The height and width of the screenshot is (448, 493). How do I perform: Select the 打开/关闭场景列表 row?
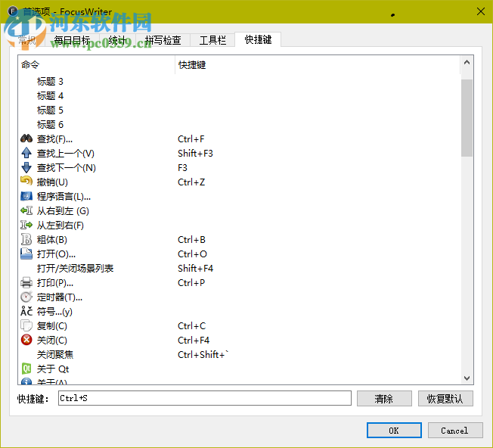pyautogui.click(x=239, y=268)
